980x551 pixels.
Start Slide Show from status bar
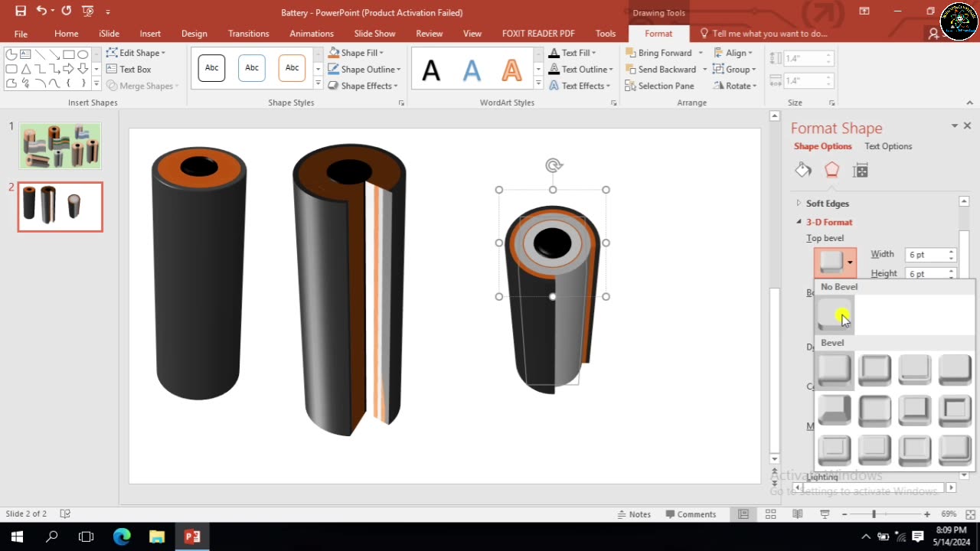pyautogui.click(x=825, y=514)
